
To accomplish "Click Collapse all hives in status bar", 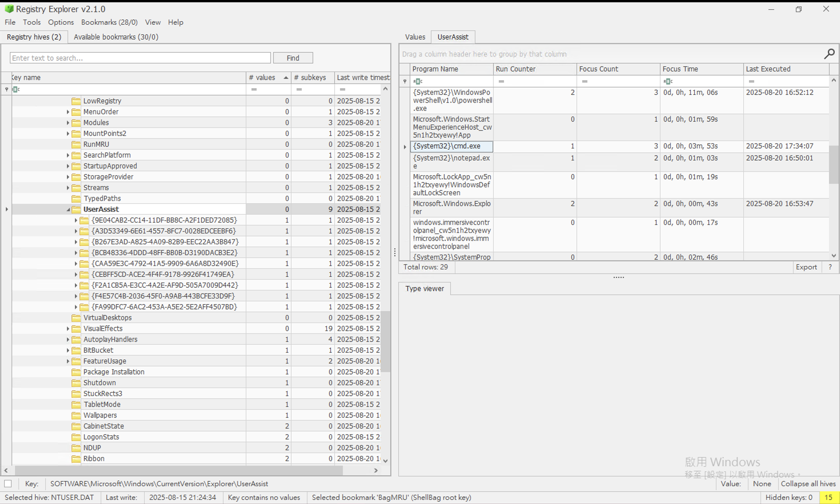I will click(808, 484).
